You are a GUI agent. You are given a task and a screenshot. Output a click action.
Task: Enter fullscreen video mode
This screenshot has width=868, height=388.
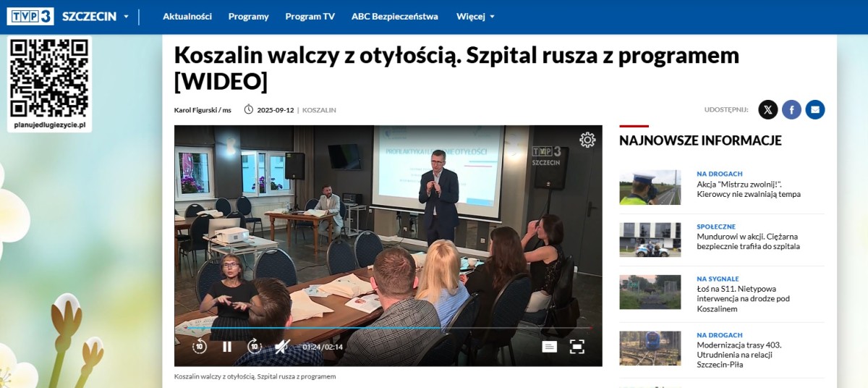pyautogui.click(x=577, y=347)
